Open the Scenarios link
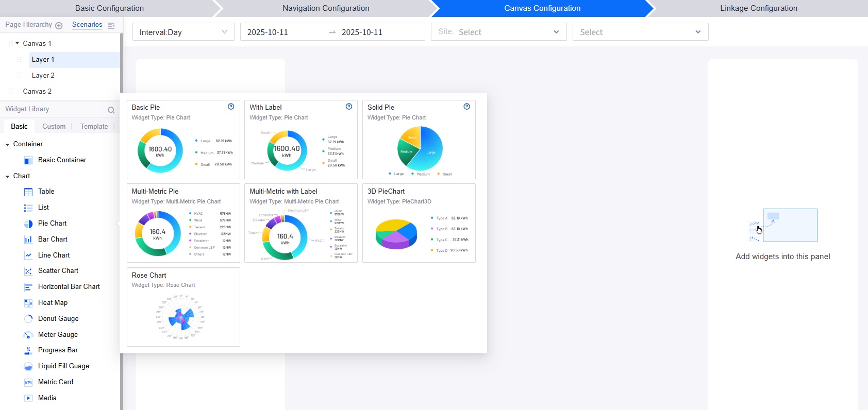The image size is (868, 410). 87,25
